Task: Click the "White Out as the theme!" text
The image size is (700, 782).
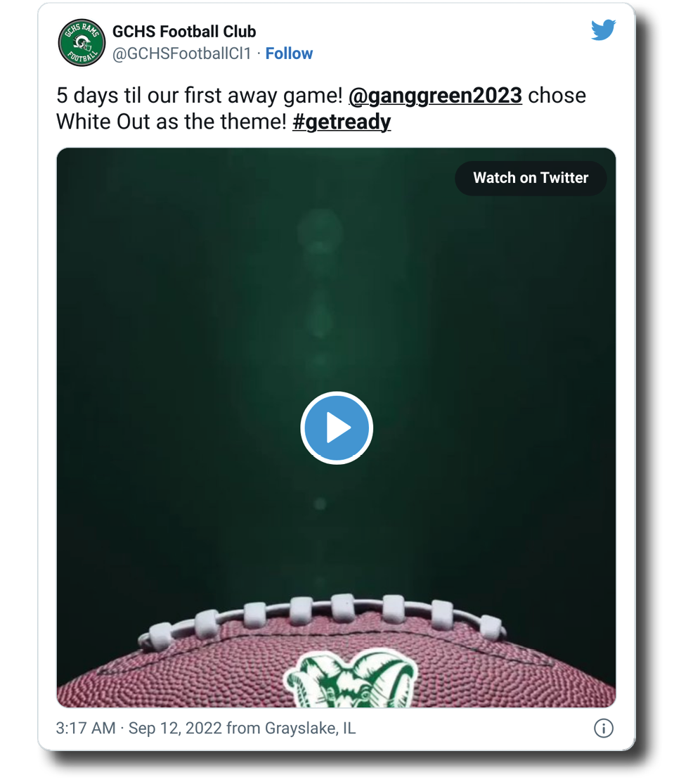Action: pyautogui.click(x=171, y=122)
